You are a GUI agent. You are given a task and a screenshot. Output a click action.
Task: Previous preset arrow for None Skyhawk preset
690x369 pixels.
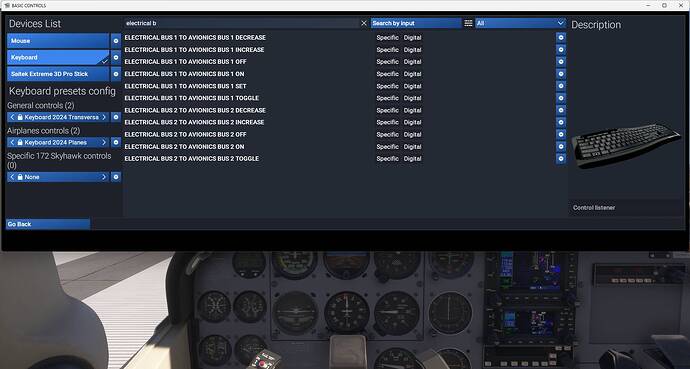[x=12, y=177]
